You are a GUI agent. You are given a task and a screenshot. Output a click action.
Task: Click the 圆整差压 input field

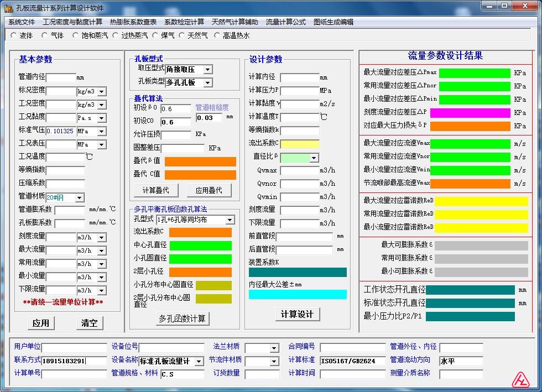182,148
